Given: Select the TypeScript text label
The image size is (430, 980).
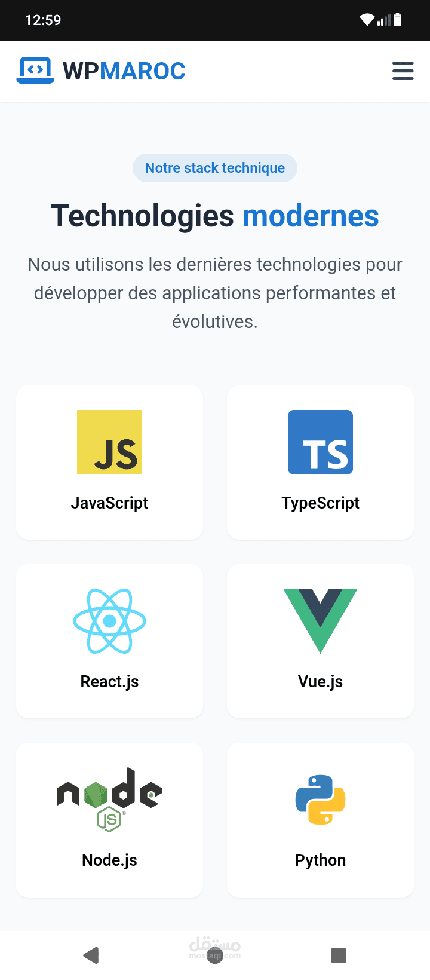Looking at the screenshot, I should point(320,503).
